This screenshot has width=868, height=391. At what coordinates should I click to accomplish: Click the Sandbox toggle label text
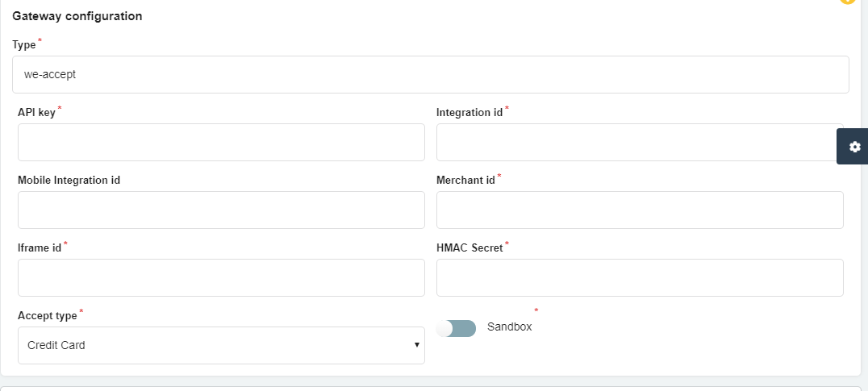click(x=509, y=327)
